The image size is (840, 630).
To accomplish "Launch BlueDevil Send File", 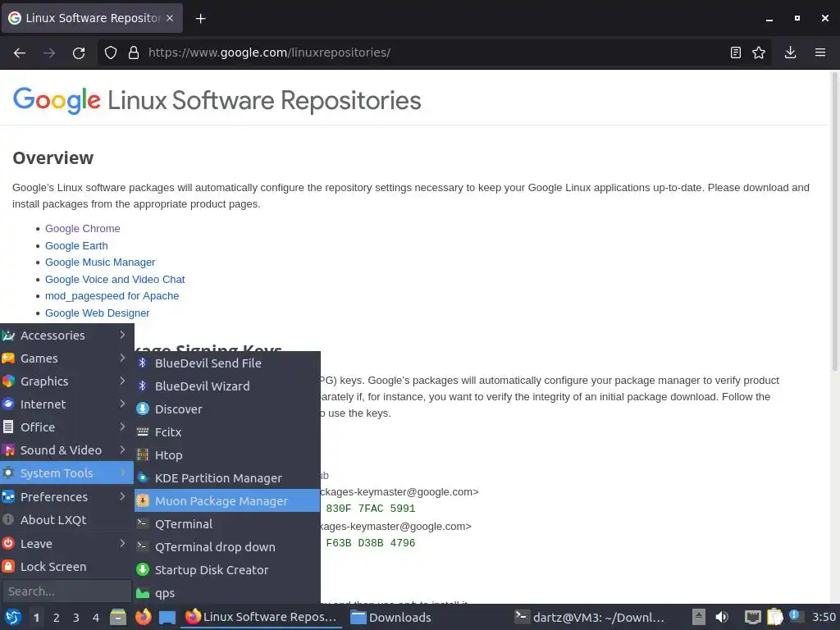I will (x=227, y=363).
